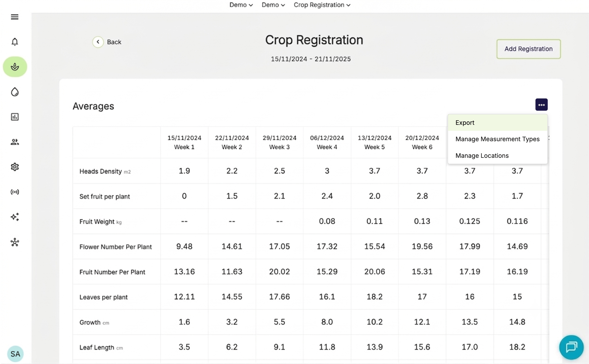Click Heads Density Week 1 value 1.9
The image size is (589, 364).
tap(184, 171)
